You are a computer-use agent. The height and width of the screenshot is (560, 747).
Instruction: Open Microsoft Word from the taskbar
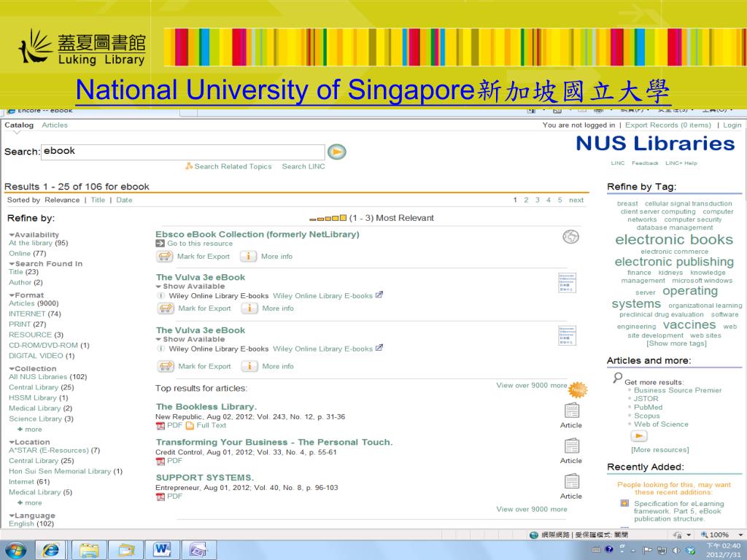click(x=161, y=550)
